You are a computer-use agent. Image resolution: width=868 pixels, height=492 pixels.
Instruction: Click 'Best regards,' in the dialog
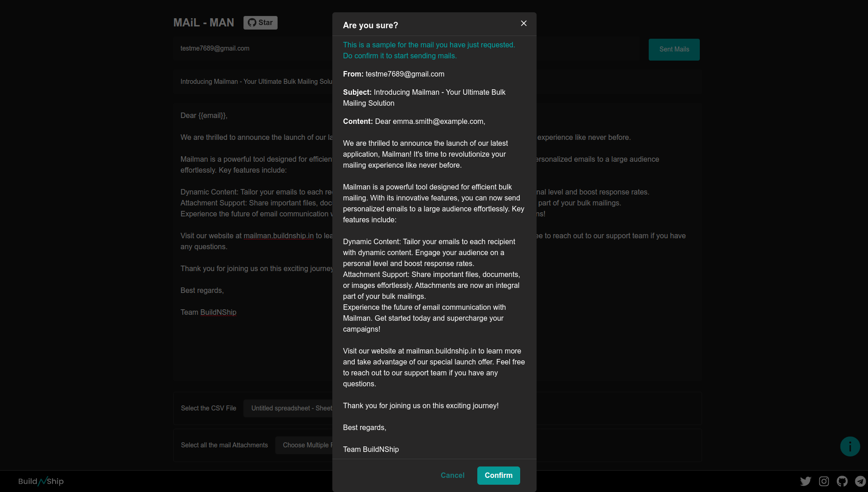coord(364,427)
